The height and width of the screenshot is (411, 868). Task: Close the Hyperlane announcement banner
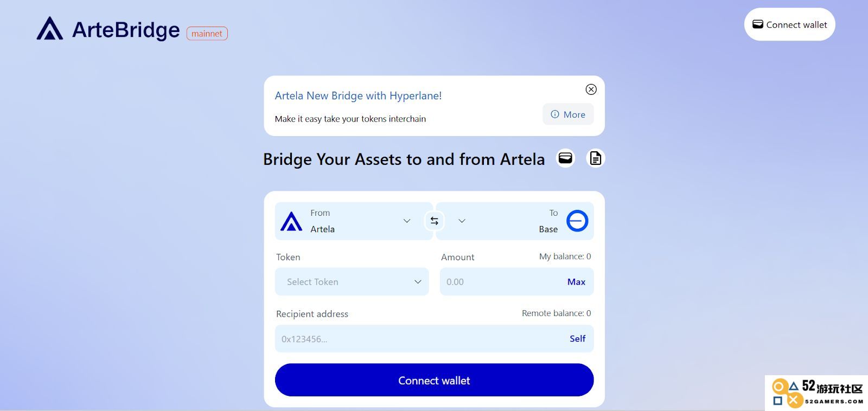(591, 89)
